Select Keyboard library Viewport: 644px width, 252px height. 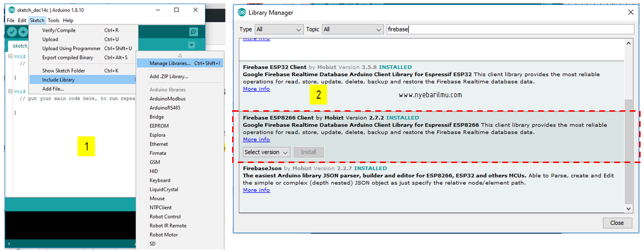180,180
